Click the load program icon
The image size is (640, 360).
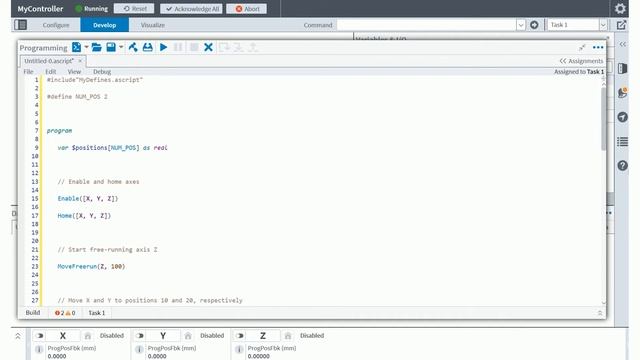click(147, 47)
